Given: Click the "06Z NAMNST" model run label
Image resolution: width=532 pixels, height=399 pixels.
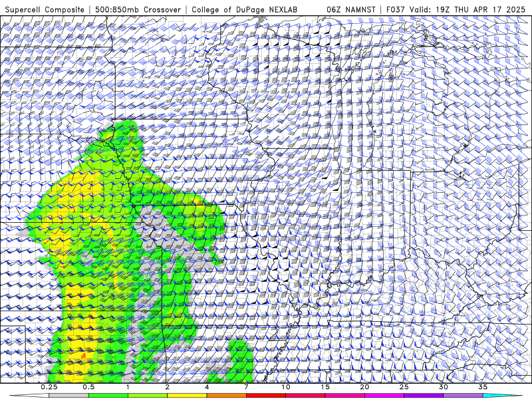Looking at the screenshot, I should click(351, 10).
